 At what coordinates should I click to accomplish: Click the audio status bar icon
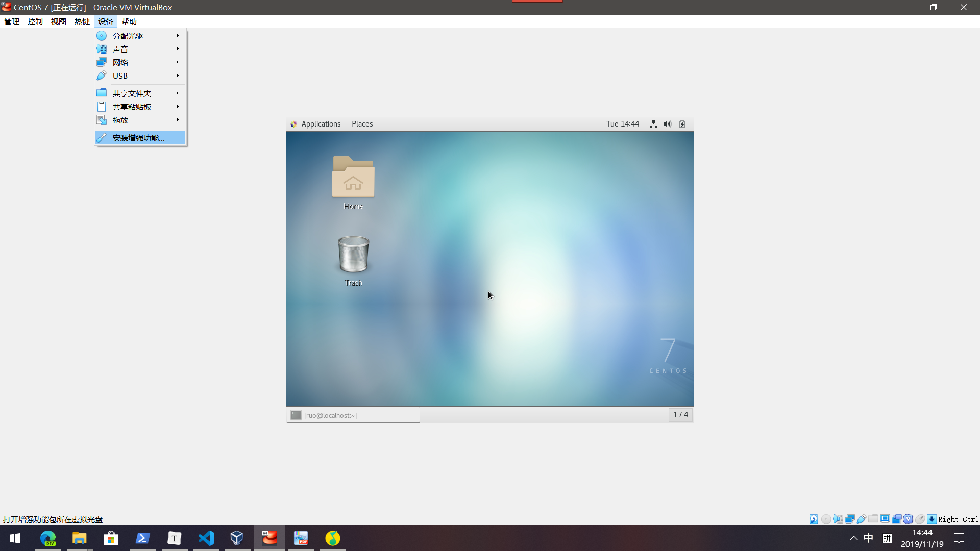838,519
